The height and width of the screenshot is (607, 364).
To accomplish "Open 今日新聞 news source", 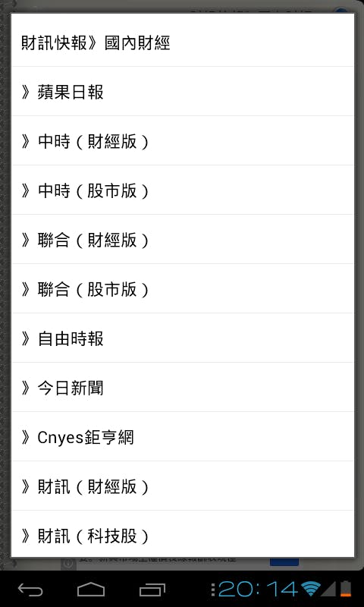I will (x=183, y=387).
